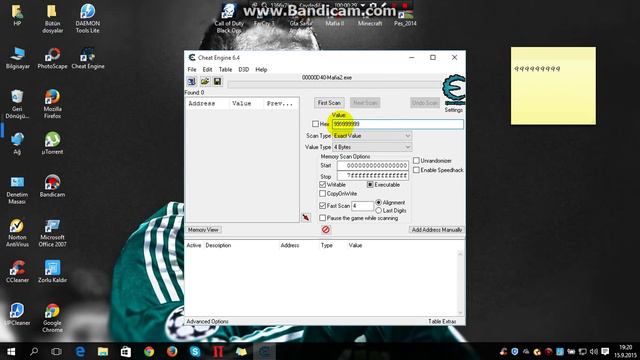Click the Value input field
Viewport: 640px width, 360px height.
[398, 124]
